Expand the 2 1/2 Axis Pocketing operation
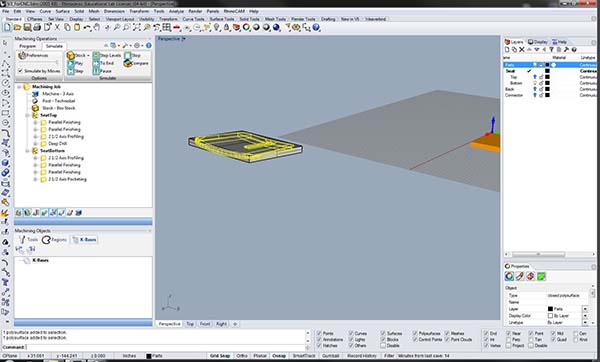 (36, 179)
